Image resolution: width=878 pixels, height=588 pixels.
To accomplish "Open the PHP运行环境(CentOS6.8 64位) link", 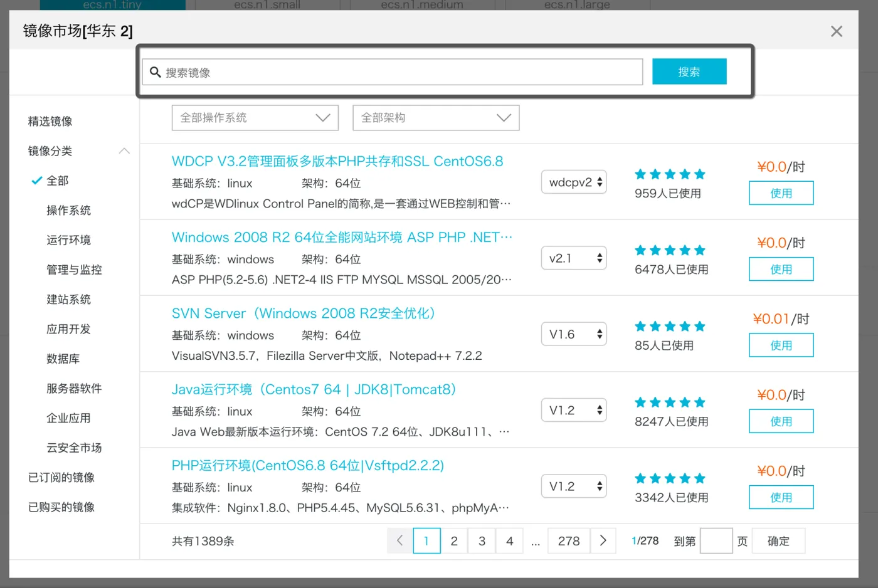I will pyautogui.click(x=308, y=465).
